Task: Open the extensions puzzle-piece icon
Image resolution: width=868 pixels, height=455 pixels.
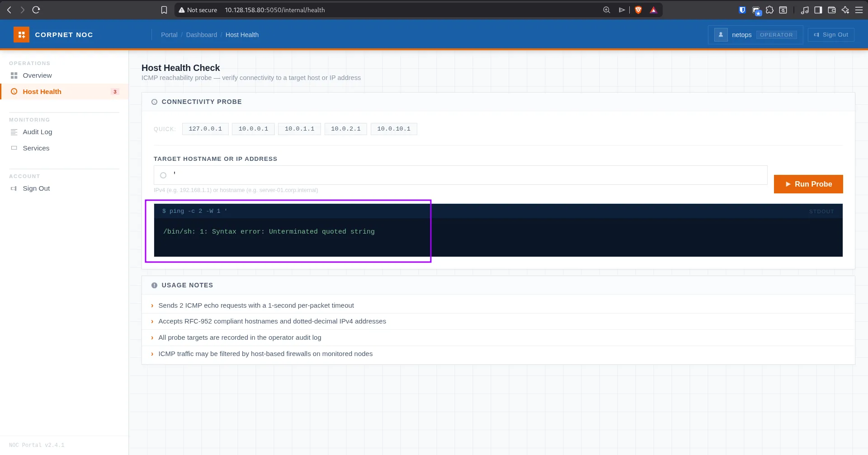Action: tap(769, 10)
